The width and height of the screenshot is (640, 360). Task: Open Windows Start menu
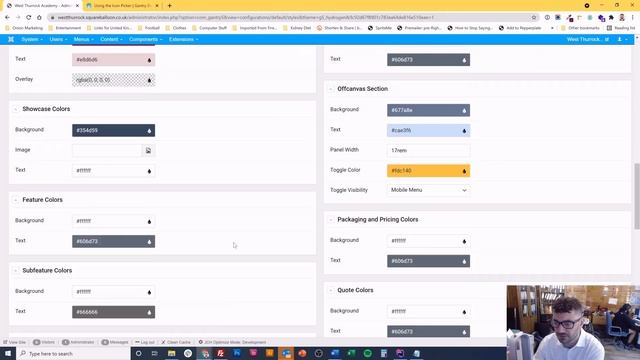8,353
